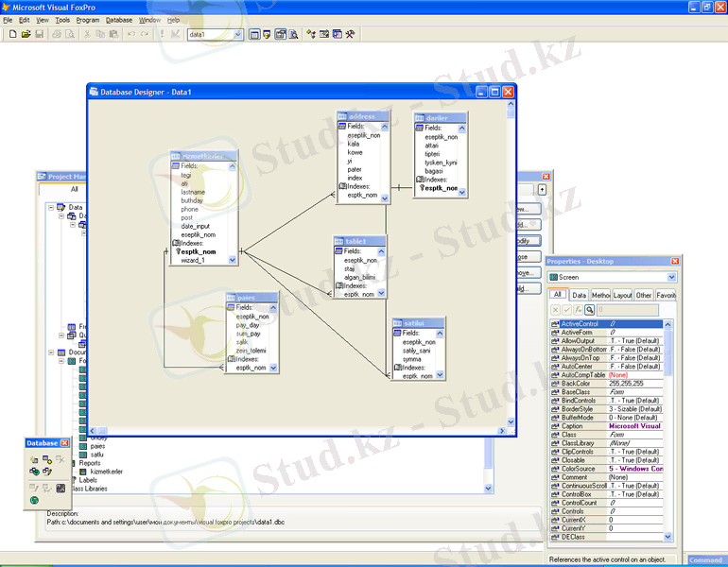
Task: Collapse the Data node in Project Manager tree
Action: [49, 207]
